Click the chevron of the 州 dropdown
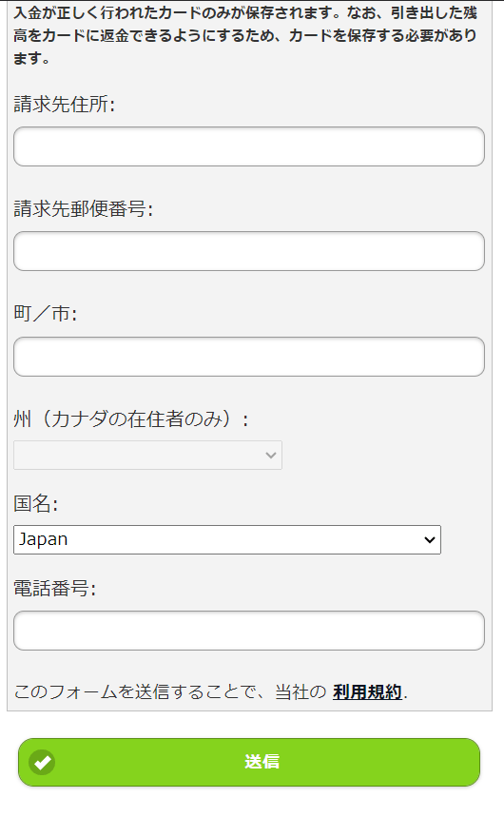Screen dimensions: 504x817 pyautogui.click(x=270, y=455)
